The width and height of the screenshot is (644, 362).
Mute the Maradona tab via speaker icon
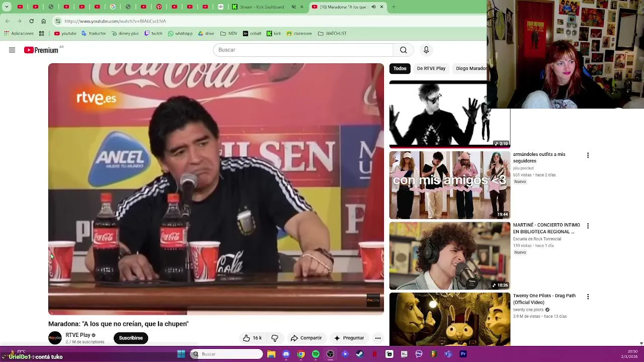[x=373, y=7]
